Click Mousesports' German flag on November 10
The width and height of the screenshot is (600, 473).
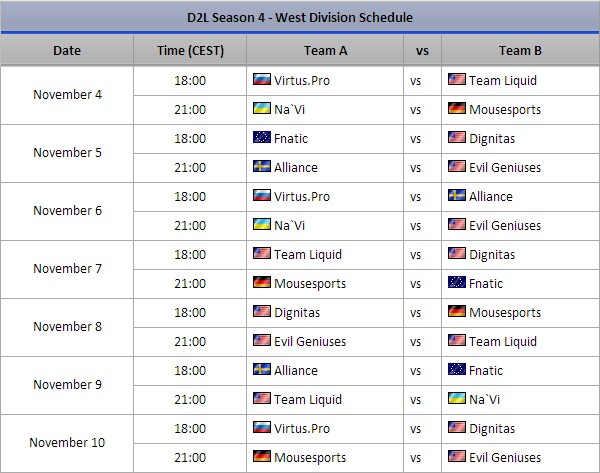pyautogui.click(x=262, y=457)
